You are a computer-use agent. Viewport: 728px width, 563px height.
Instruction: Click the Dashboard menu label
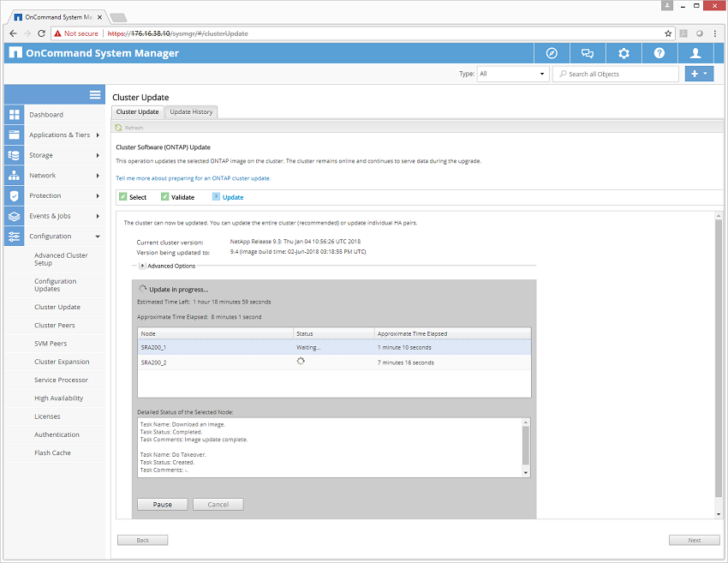(46, 114)
